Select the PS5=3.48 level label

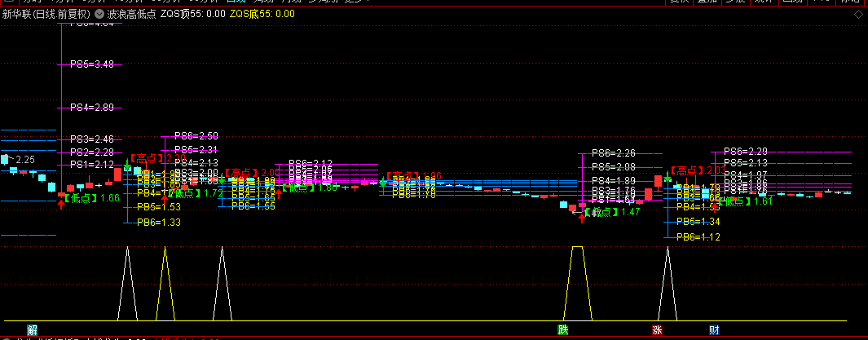pyautogui.click(x=92, y=64)
